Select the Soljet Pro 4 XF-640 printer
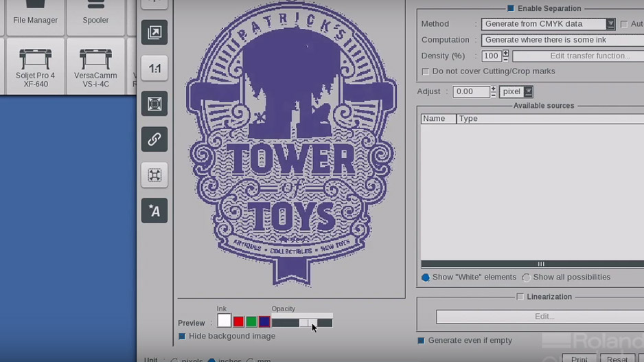Screen dimensions: 644x362 click(35, 67)
